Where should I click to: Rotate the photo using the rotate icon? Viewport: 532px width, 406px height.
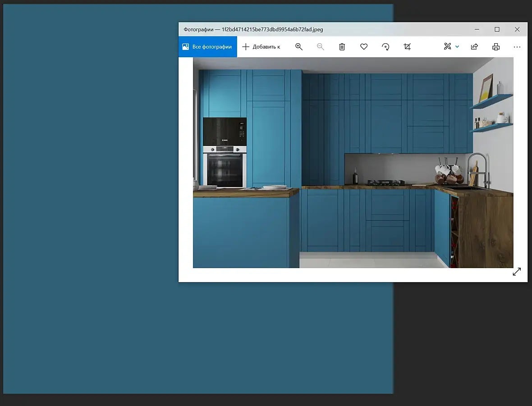(x=385, y=47)
